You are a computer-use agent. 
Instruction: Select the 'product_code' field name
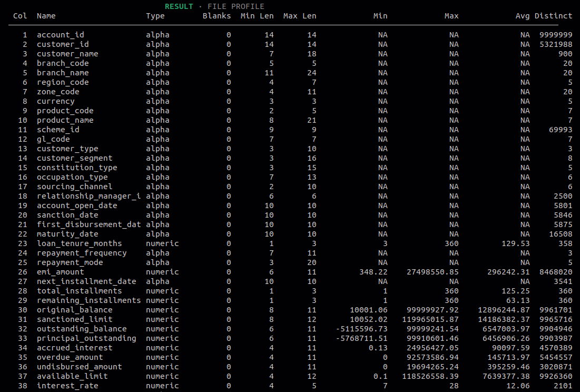pyautogui.click(x=65, y=111)
